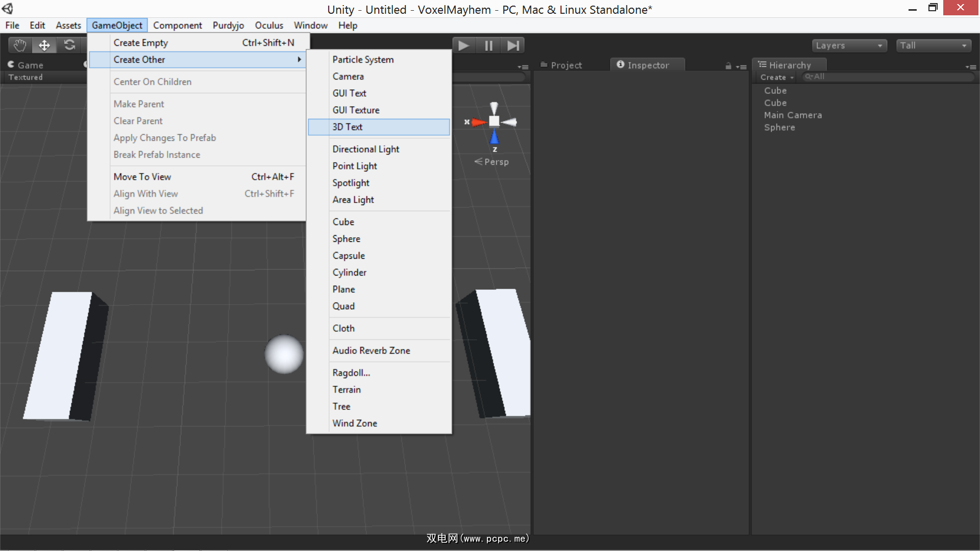The height and width of the screenshot is (551, 980).
Task: Open the Layers dropdown
Action: tap(849, 45)
